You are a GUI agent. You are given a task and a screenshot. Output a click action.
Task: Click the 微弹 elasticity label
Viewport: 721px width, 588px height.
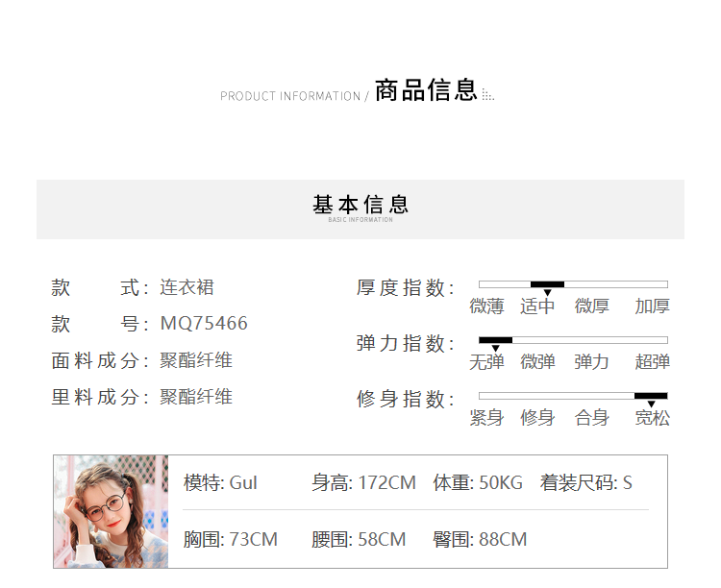[537, 362]
